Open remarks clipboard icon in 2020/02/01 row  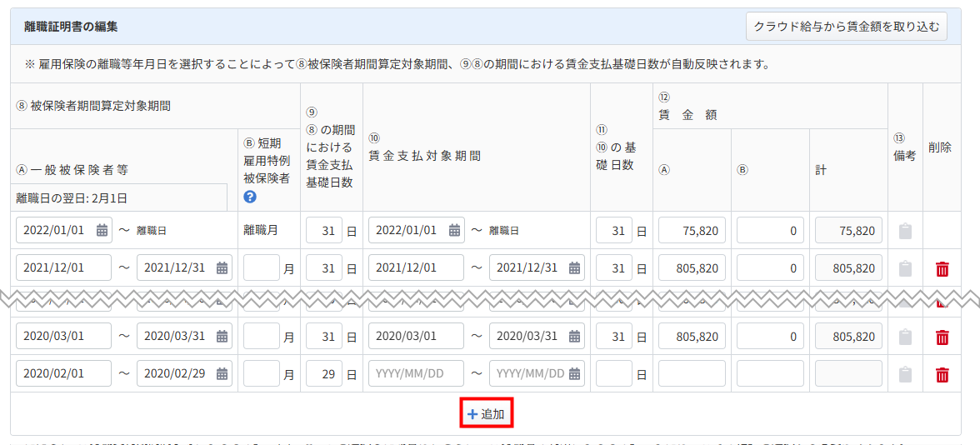[x=905, y=374]
